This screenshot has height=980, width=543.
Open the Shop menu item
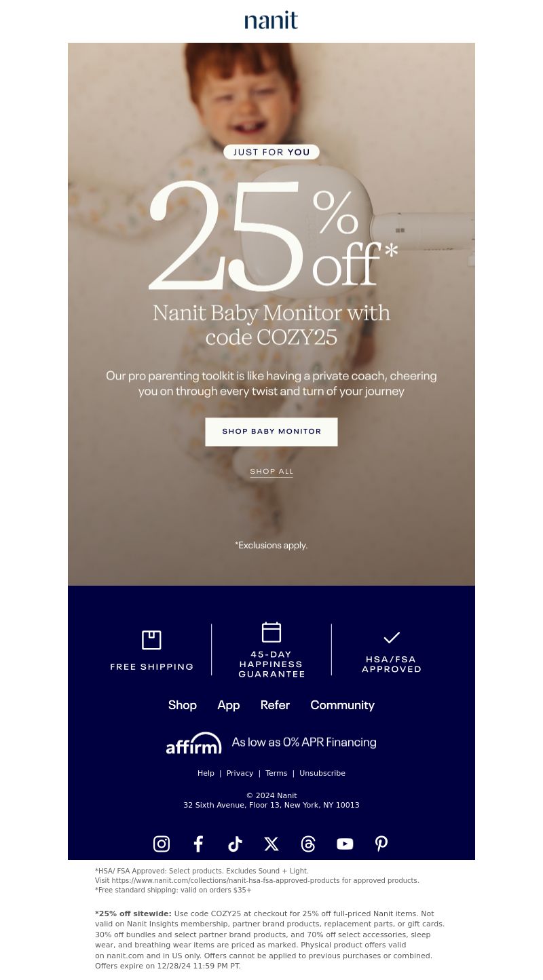pyautogui.click(x=183, y=705)
